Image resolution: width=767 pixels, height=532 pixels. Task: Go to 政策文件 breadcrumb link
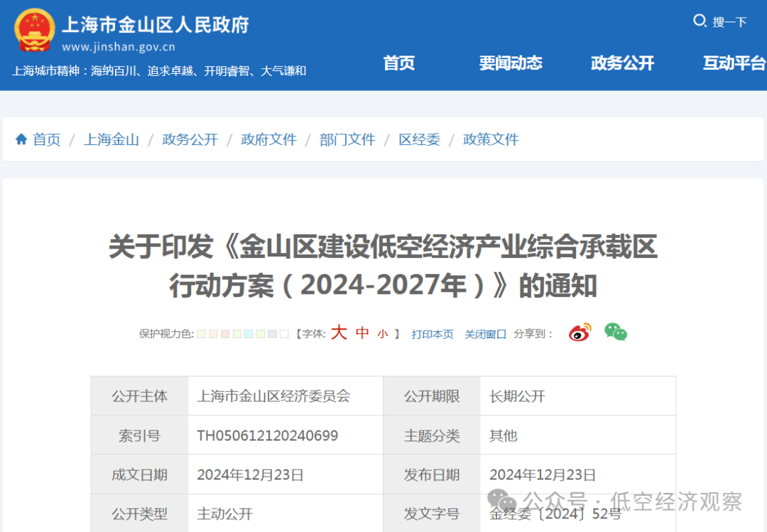[491, 139]
